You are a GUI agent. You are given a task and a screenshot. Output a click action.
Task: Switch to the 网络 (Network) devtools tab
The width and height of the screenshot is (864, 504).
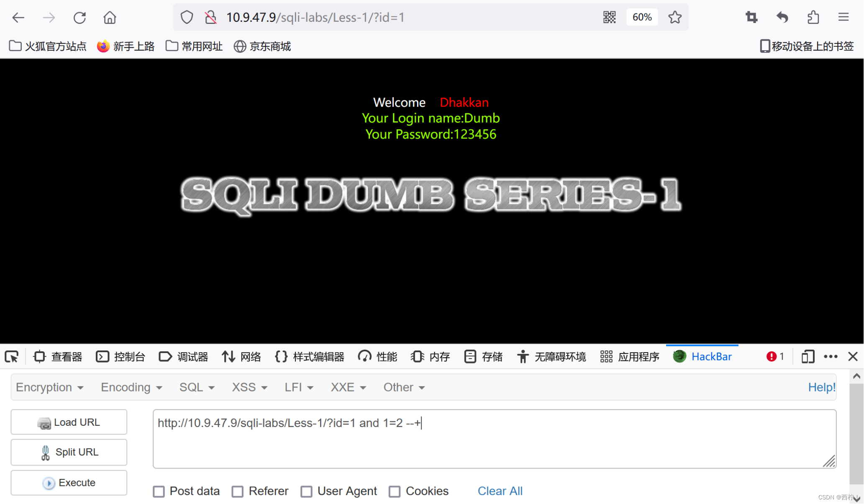pyautogui.click(x=242, y=357)
